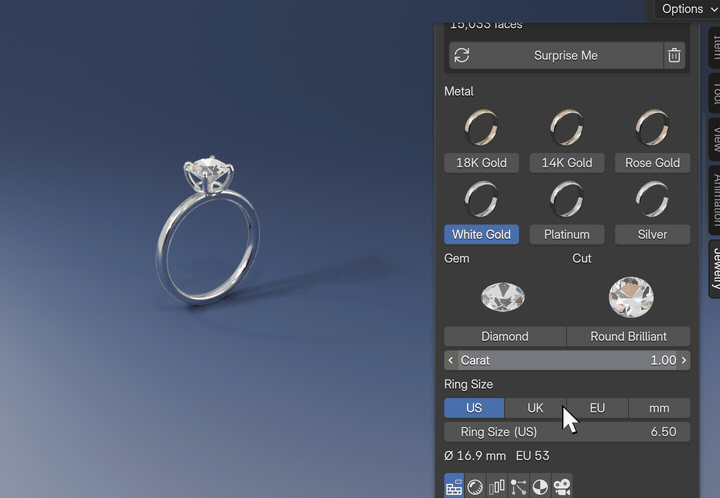This screenshot has height=498, width=720.
Task: Choose the Platinum metal button
Action: pyautogui.click(x=567, y=235)
